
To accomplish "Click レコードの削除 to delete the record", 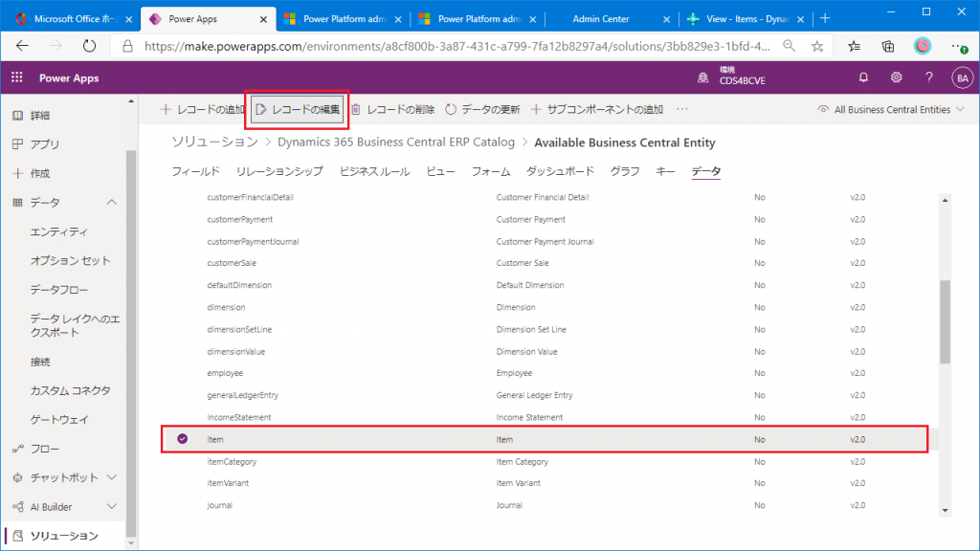I will [x=392, y=109].
